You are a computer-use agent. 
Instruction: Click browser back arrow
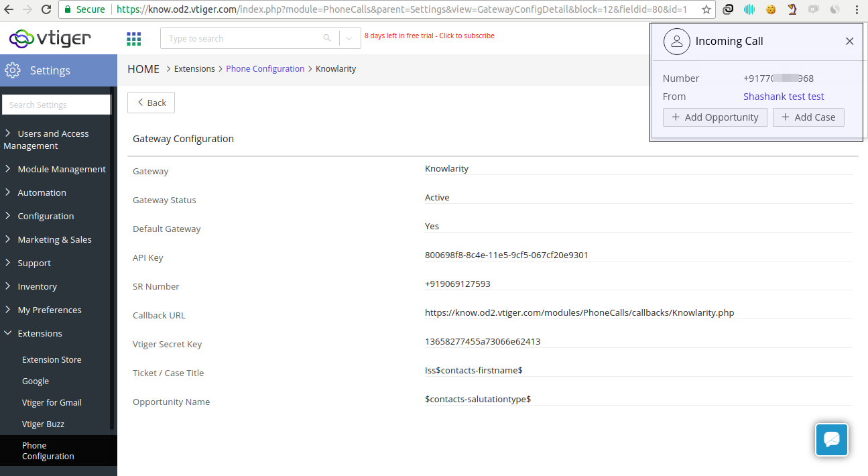click(x=9, y=9)
